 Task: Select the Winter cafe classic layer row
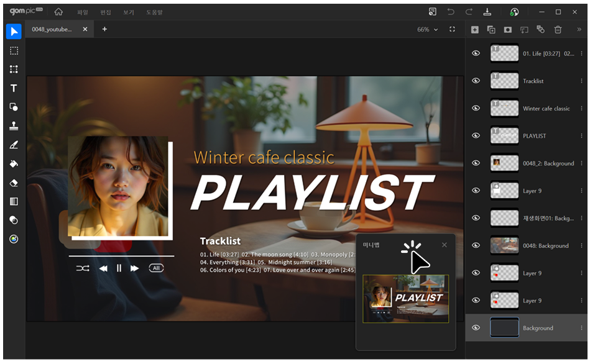click(x=527, y=108)
